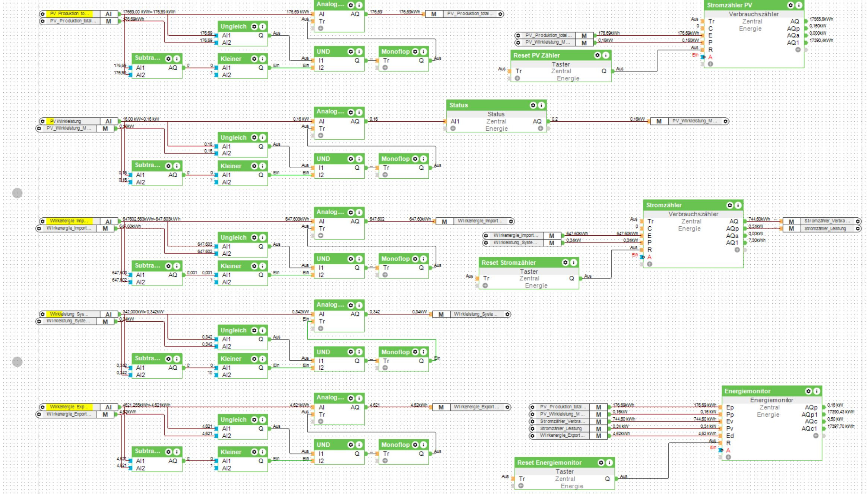The image size is (868, 494).
Task: Click info icon on Energiemonitor block
Action: point(817,391)
